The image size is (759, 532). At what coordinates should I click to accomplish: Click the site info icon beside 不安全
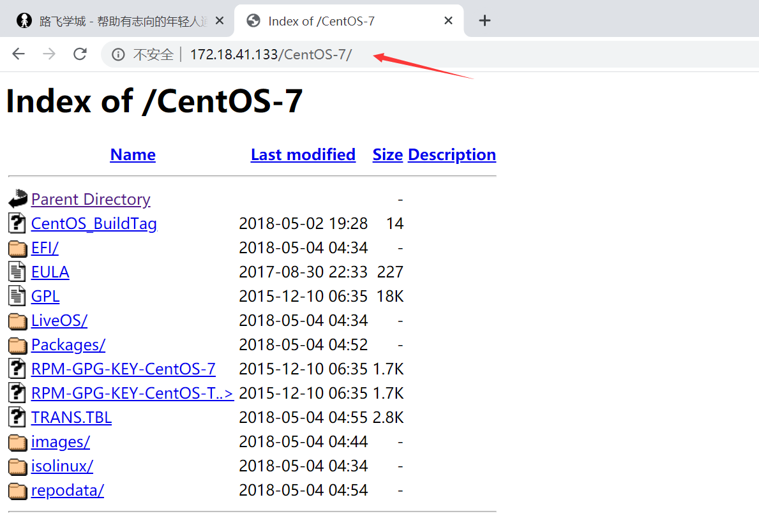click(118, 54)
